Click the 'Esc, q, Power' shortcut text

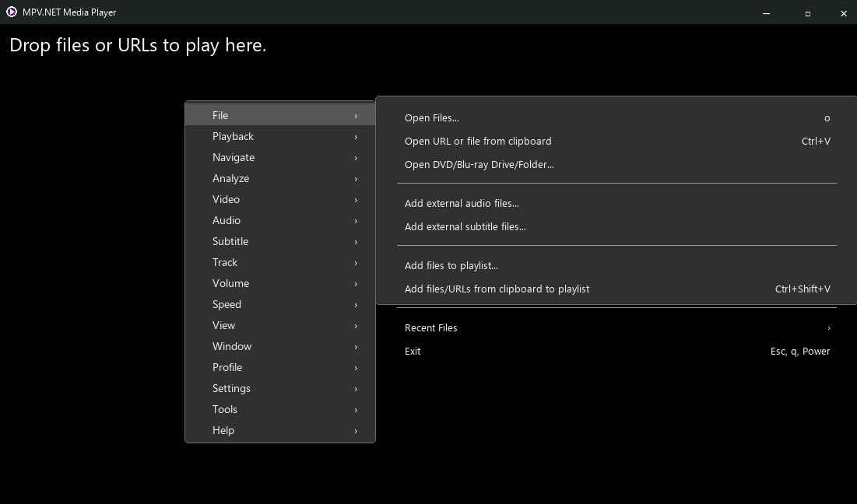coord(800,352)
